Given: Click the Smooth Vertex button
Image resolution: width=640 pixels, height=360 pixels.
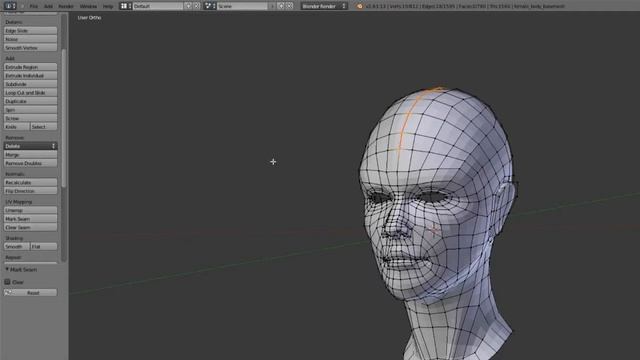Looking at the screenshot, I should [31, 48].
